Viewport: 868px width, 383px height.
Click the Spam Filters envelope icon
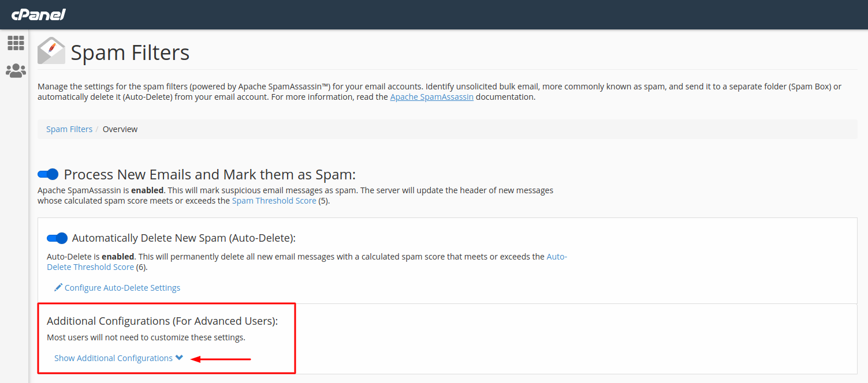[51, 51]
